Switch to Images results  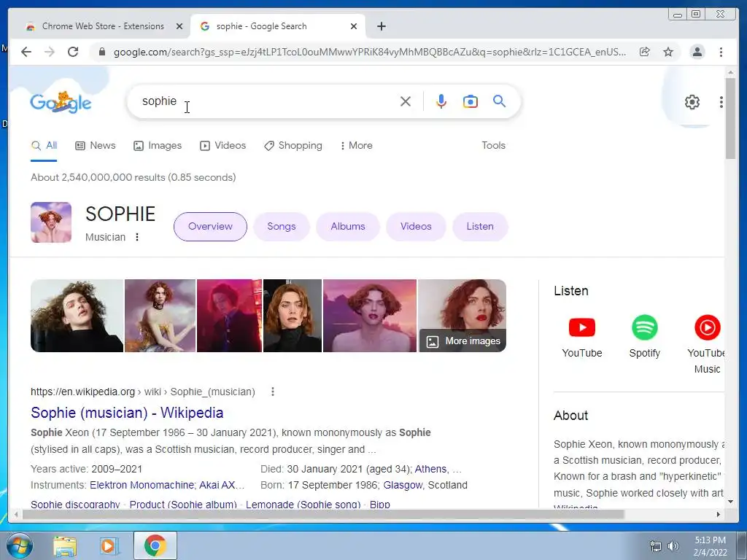point(158,146)
